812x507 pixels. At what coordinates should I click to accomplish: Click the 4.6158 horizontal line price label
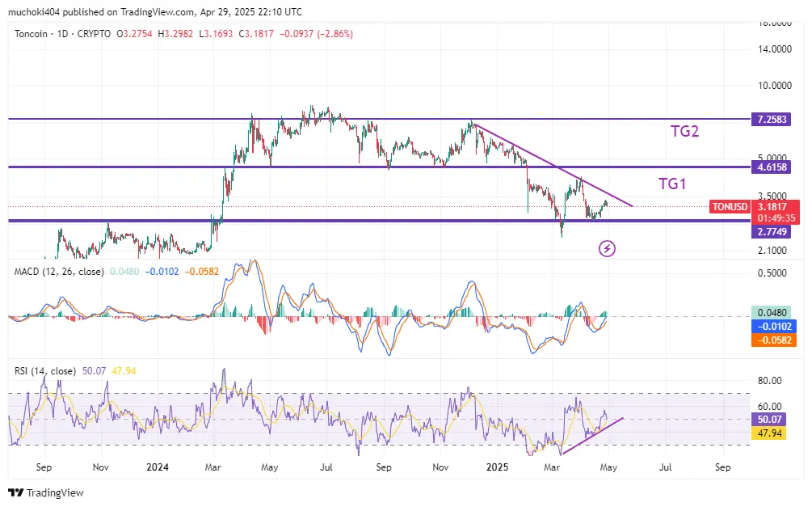point(773,167)
